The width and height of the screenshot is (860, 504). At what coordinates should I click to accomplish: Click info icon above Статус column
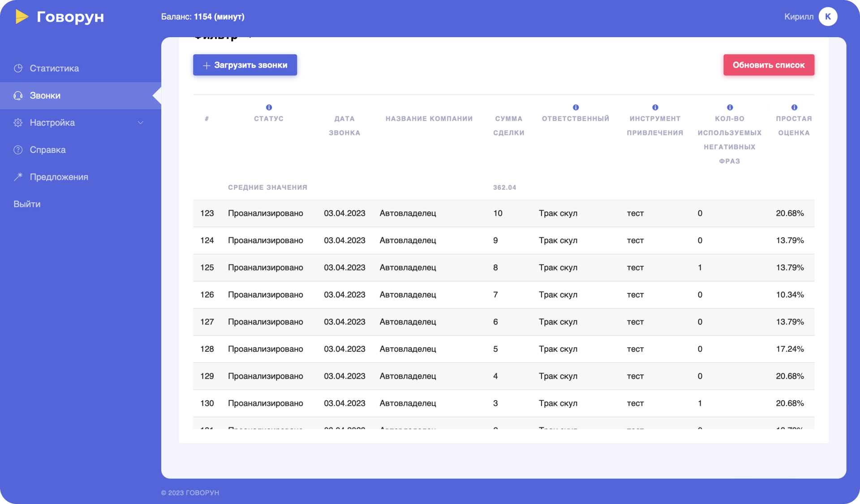tap(269, 107)
